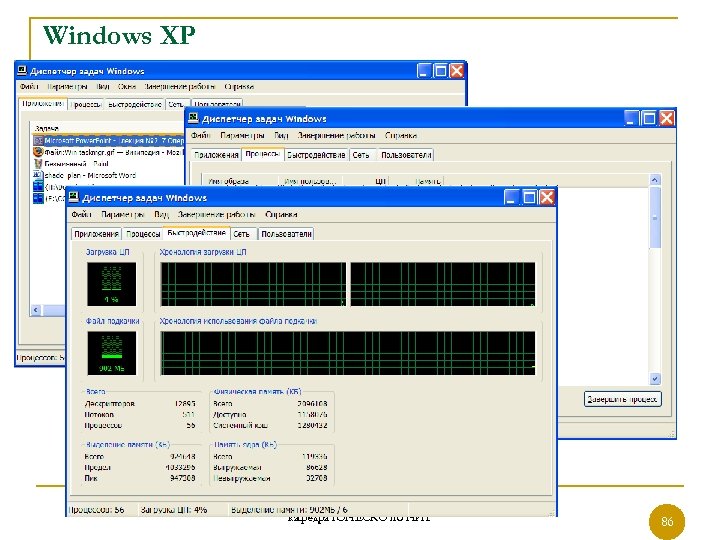Select Быстродействие tab in the middle window
The width and height of the screenshot is (720, 540).
pyautogui.click(x=316, y=155)
